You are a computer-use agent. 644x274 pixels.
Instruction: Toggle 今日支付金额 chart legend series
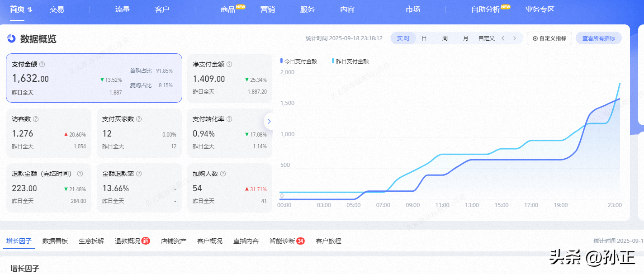298,61
